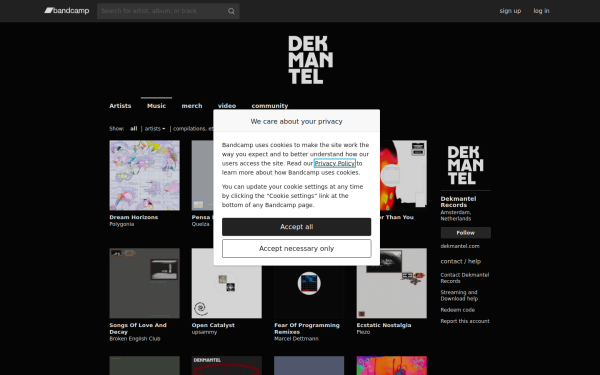The width and height of the screenshot is (600, 375).
Task: Visit the dekmantel.com link
Action: click(460, 246)
